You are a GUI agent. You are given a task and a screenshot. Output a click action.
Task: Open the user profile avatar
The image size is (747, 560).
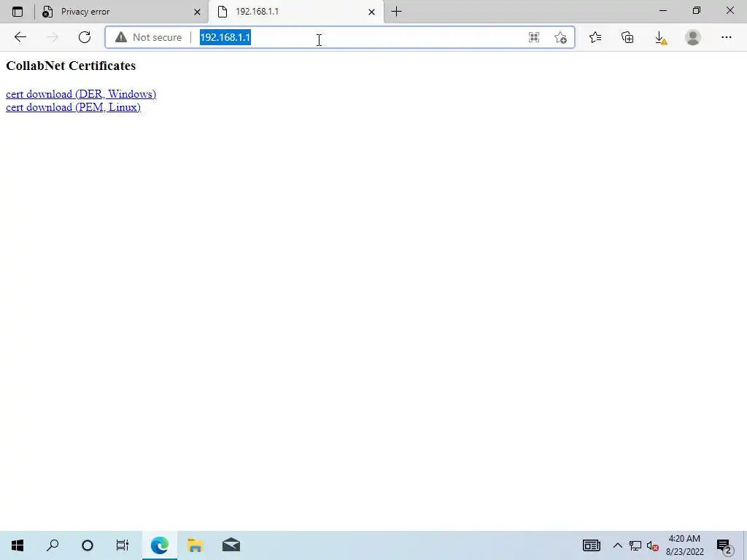click(x=693, y=37)
